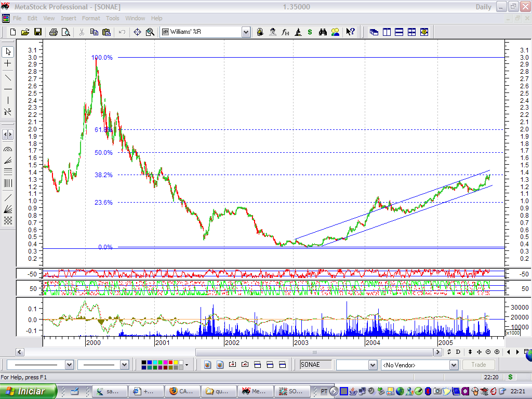The height and width of the screenshot is (399, 532).
Task: Click the Zoom magnifier icon in toolbar
Action: (x=150, y=32)
